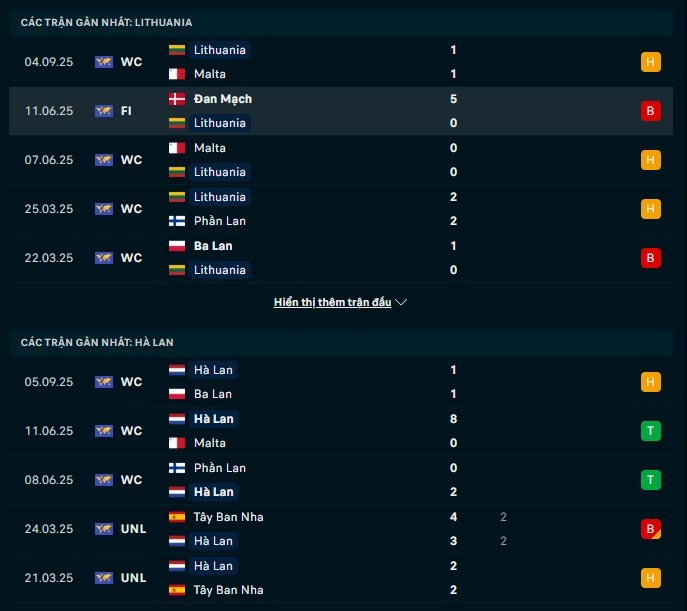Open the Các trận gần nhất: Lithuania header

(106, 22)
